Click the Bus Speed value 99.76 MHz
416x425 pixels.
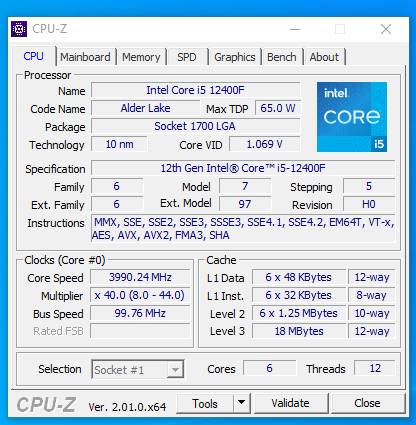[x=140, y=313]
